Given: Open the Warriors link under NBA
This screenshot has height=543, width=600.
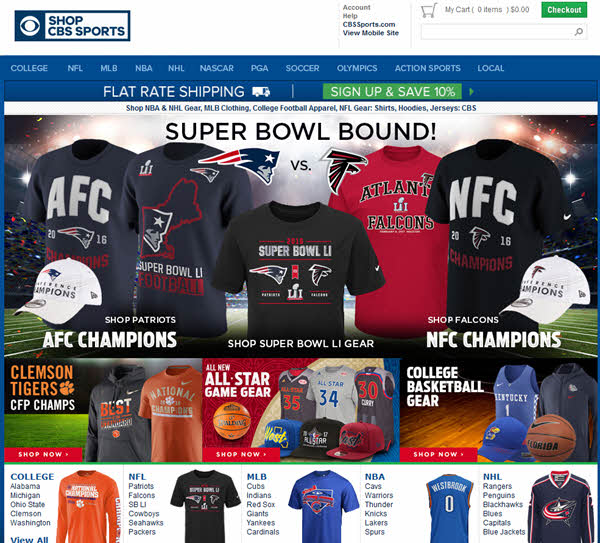Looking at the screenshot, I should pos(378,495).
